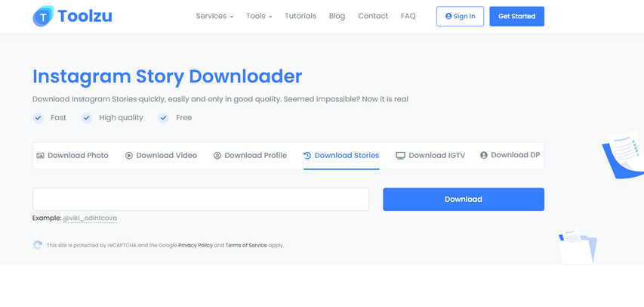The image size is (644, 307).
Task: Click the 'High quality' feature label
Action: pos(121,118)
